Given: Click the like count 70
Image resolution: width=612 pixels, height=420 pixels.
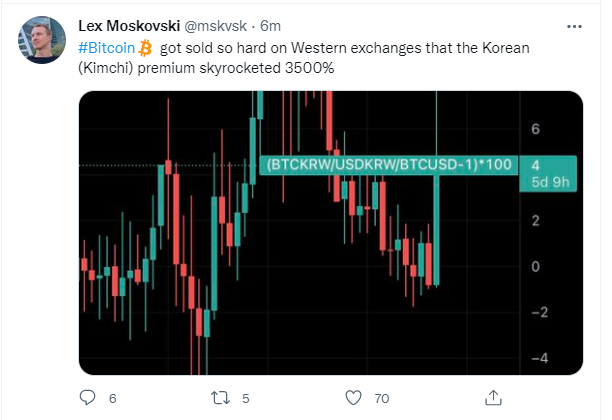Looking at the screenshot, I should (382, 399).
